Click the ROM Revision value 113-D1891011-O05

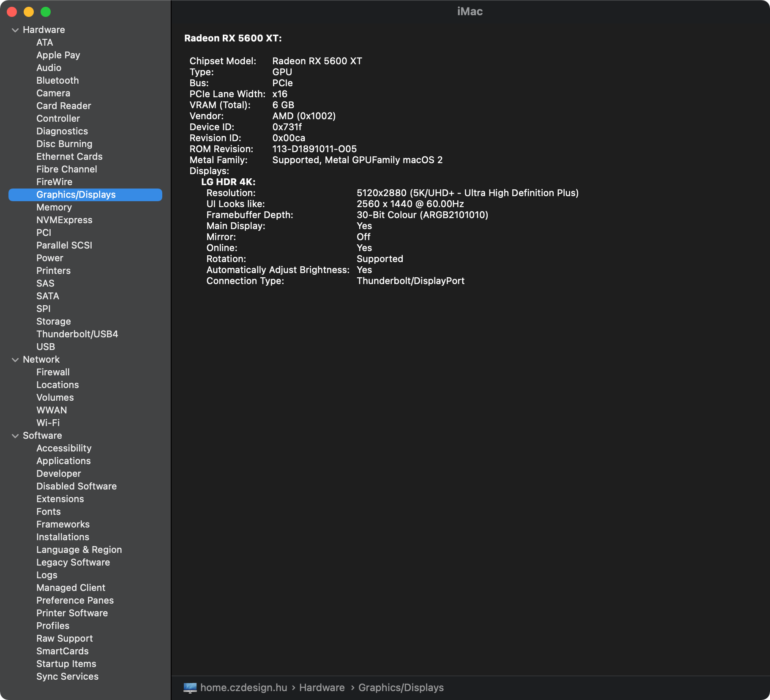pos(314,149)
